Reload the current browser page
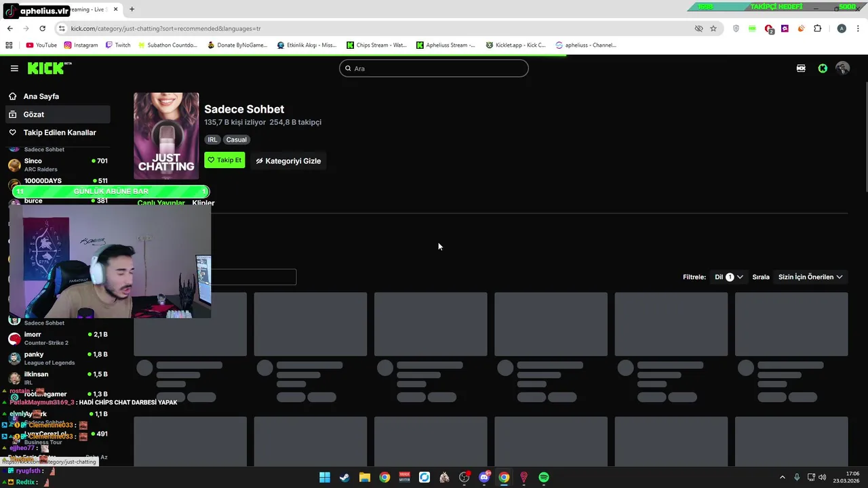Image resolution: width=868 pixels, height=488 pixels. pos(42,28)
